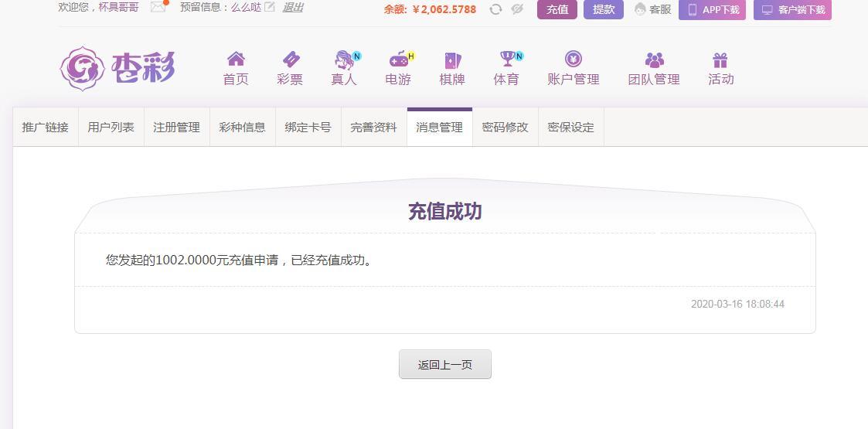The height and width of the screenshot is (429, 868).
Task: Click the 预留信息 么么哒 text
Action: [220, 7]
